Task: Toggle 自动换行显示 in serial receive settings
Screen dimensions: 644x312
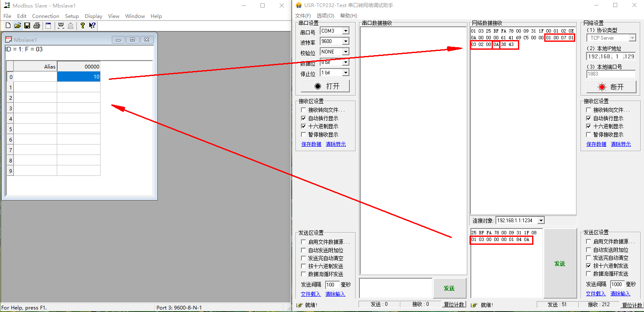Action: tap(303, 118)
